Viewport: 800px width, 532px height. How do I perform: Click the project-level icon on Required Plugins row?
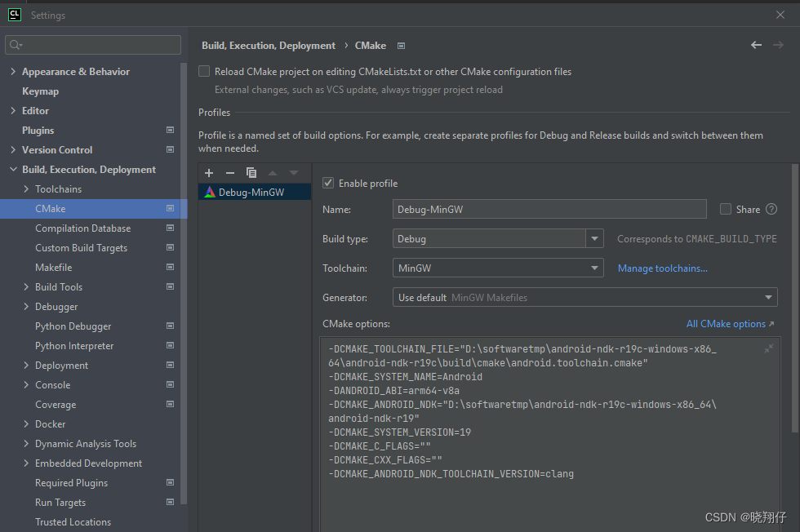click(171, 482)
